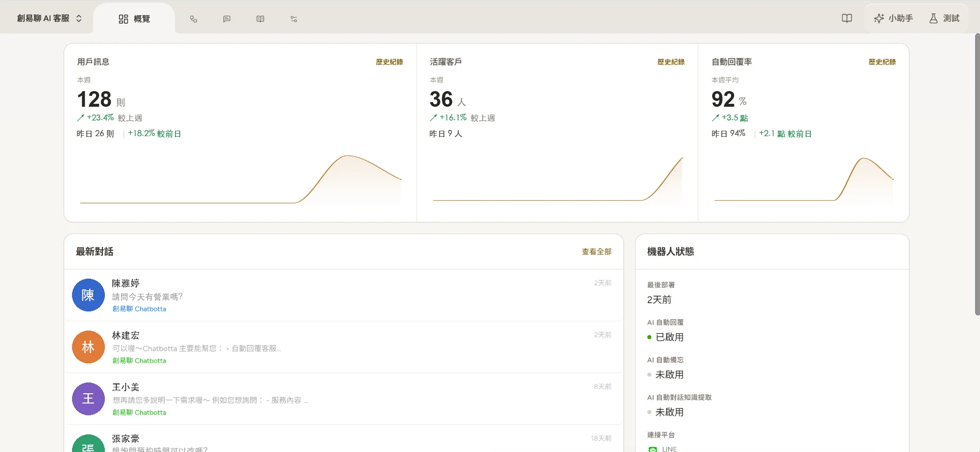The height and width of the screenshot is (452, 980).
Task: Click the 機器人狀態 panel heading
Action: point(670,252)
